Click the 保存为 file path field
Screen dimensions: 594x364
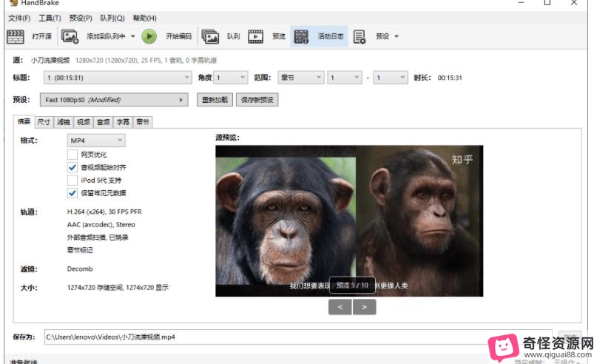[x=296, y=337]
